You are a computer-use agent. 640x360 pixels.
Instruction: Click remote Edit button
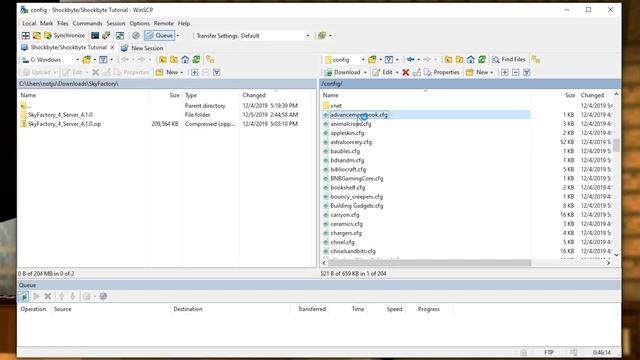(382, 72)
